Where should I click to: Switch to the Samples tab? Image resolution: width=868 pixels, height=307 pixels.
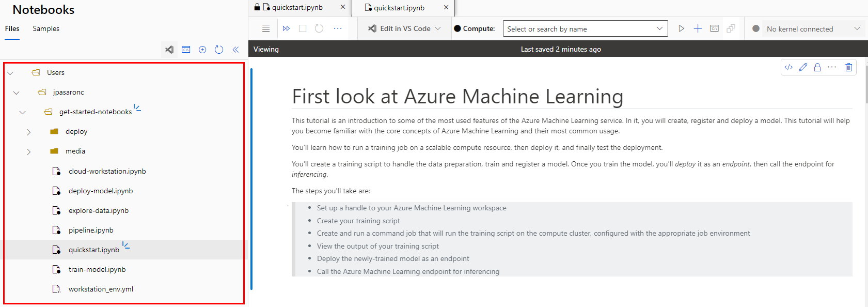click(x=46, y=28)
